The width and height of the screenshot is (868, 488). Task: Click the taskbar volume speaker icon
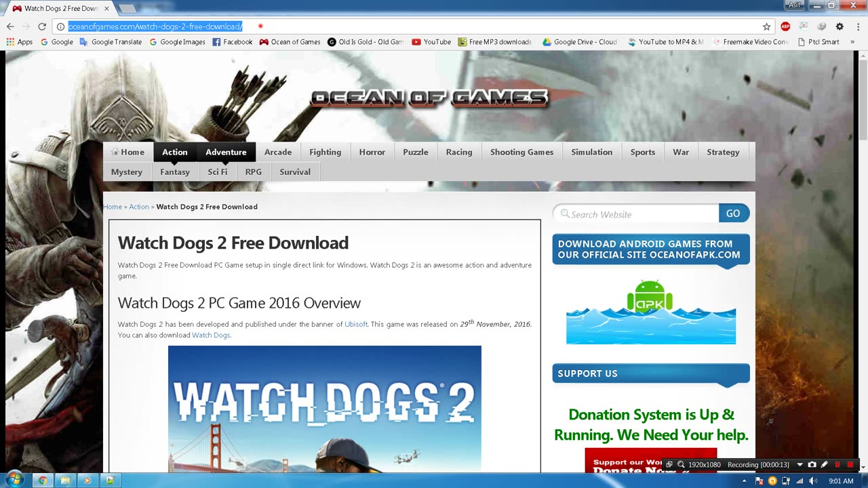(812, 481)
